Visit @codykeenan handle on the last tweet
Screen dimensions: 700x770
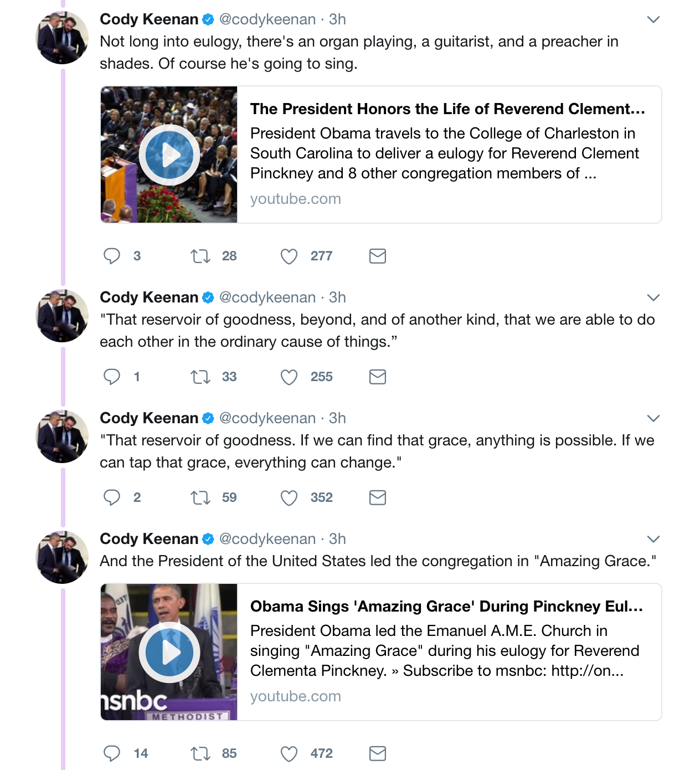coord(267,539)
